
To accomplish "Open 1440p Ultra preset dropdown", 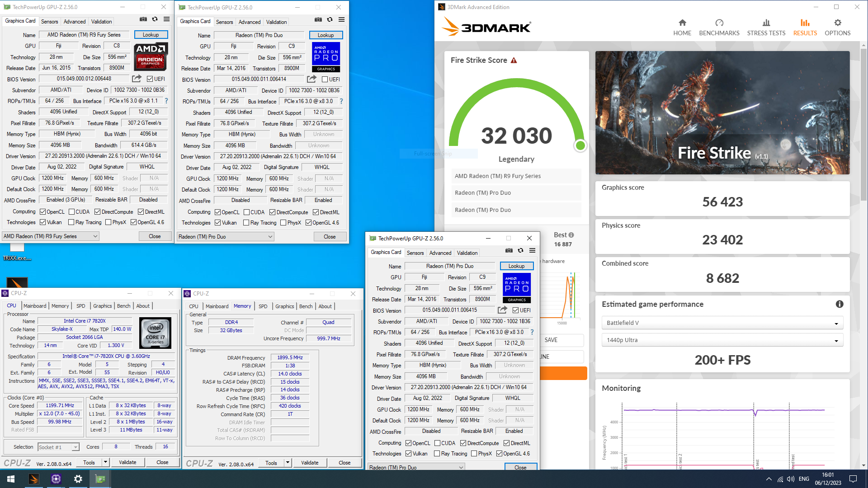I will pos(722,340).
